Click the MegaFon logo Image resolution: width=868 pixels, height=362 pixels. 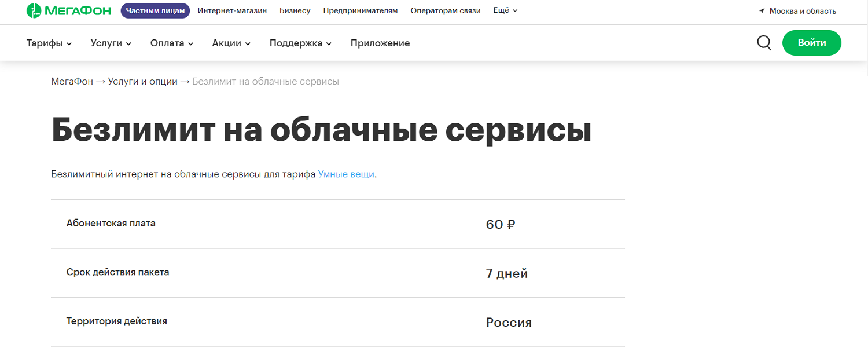68,10
